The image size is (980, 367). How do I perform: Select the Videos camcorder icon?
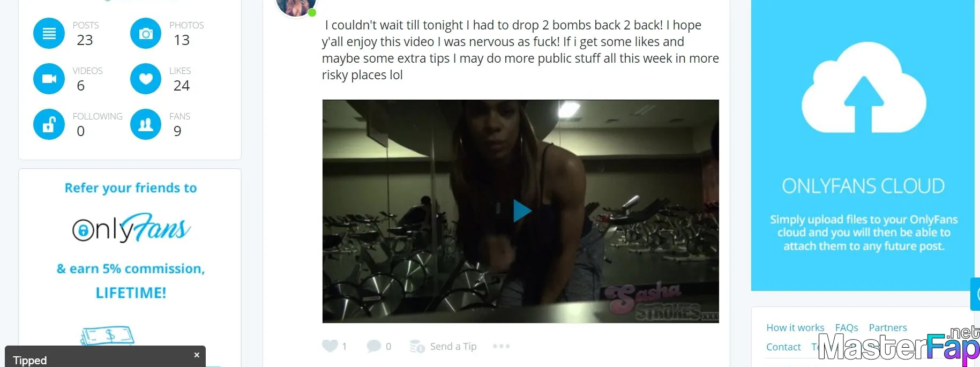[49, 79]
